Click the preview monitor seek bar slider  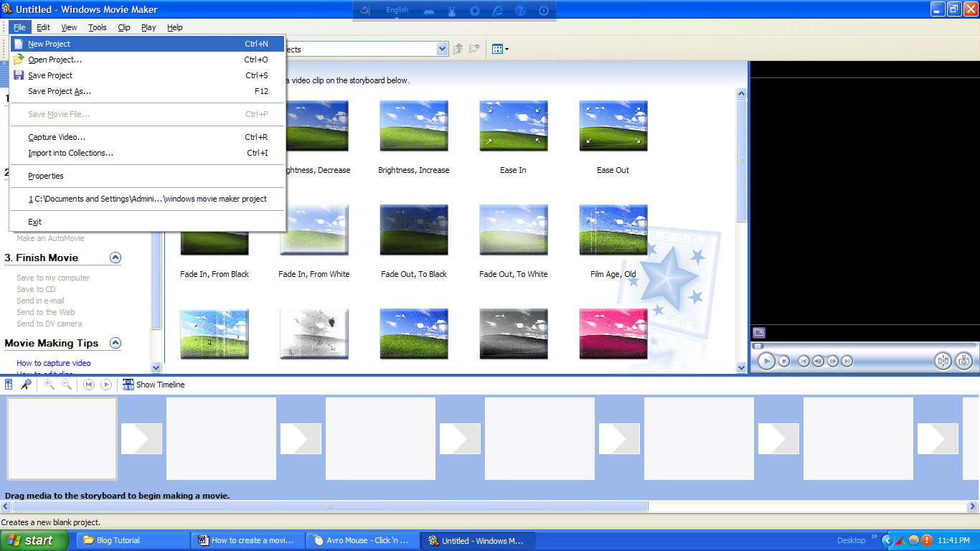click(758, 346)
